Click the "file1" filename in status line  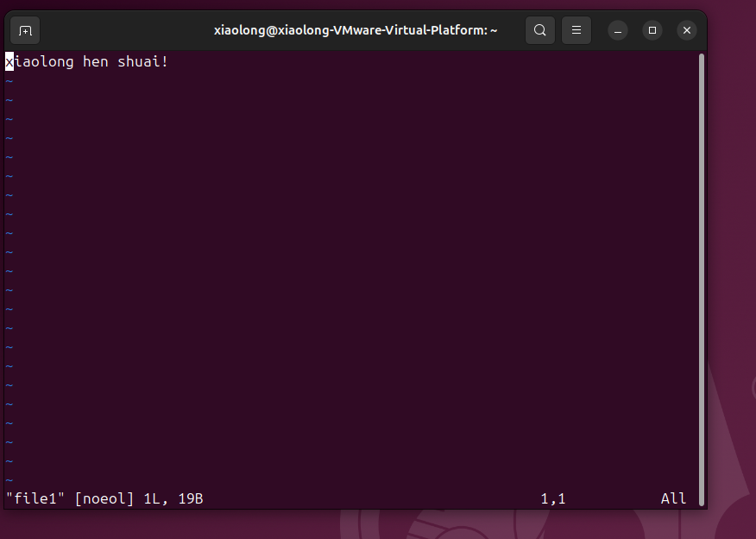click(x=35, y=498)
